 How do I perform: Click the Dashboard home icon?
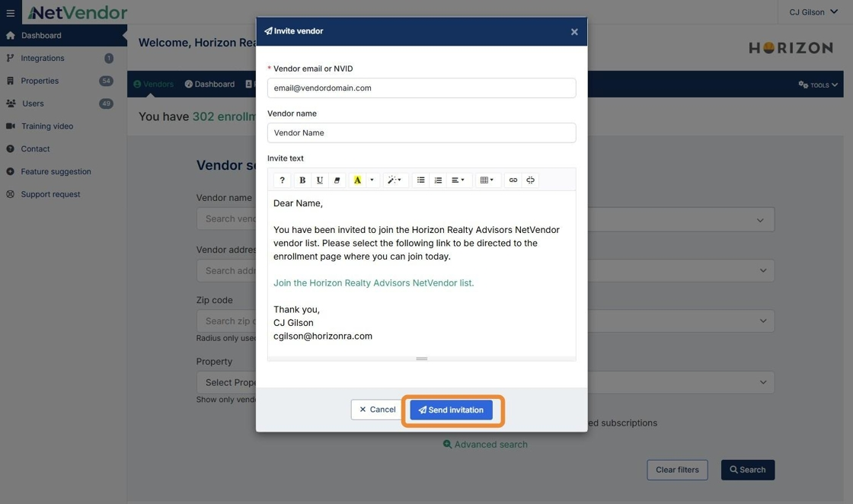click(11, 35)
